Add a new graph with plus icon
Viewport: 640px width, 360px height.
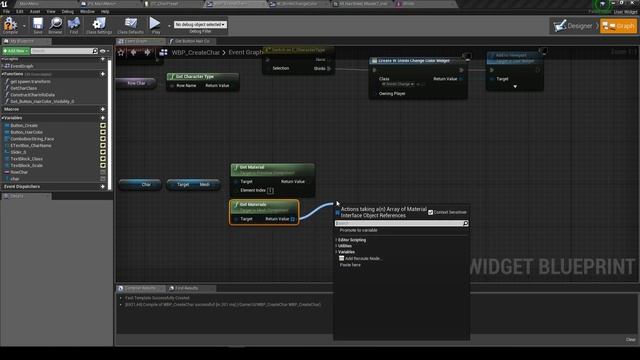(103, 59)
